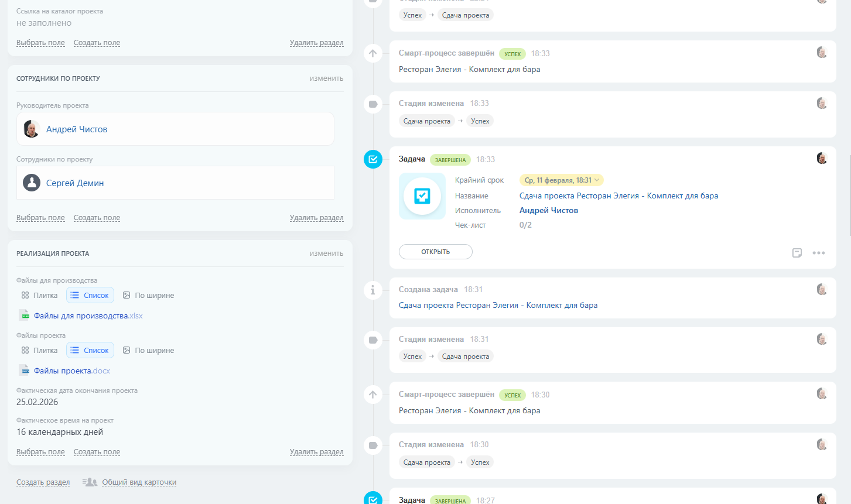
Task: Click the large task icon thumbnail
Action: 422,196
